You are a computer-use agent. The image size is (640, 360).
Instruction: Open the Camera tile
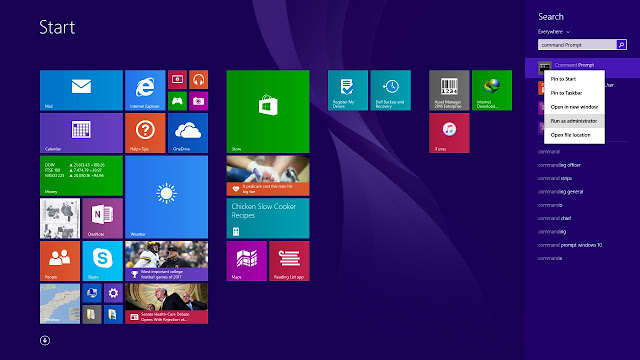click(198, 101)
